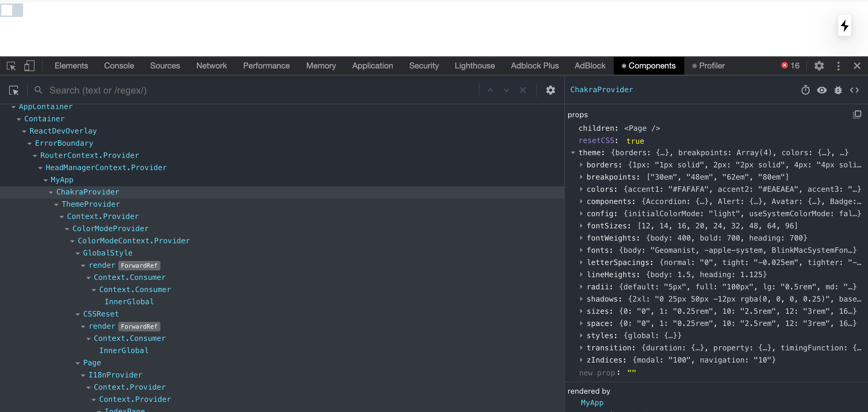Click the stopwatch icon to suspend ChakraProvider
Viewport: 868px width, 412px height.
tap(805, 90)
